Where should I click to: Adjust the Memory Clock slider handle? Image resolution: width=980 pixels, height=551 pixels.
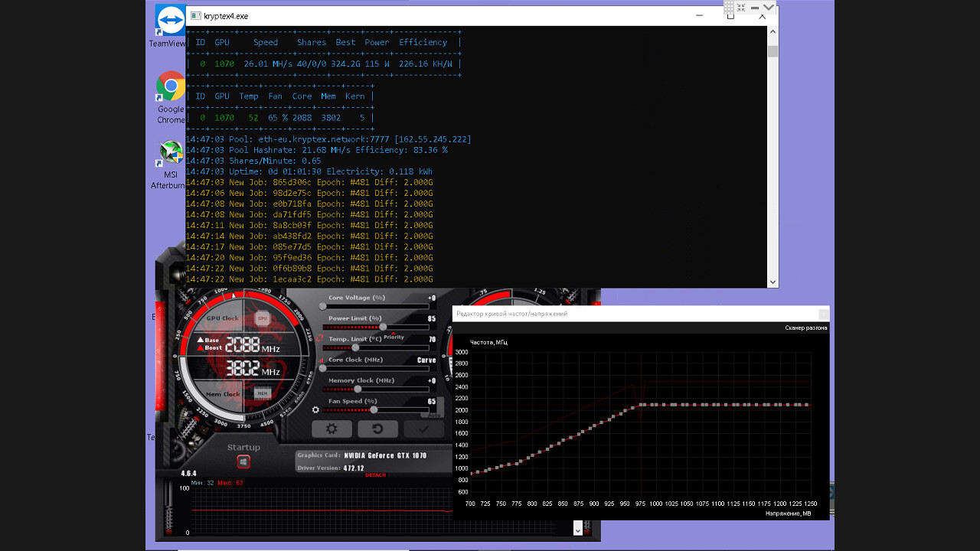click(358, 389)
